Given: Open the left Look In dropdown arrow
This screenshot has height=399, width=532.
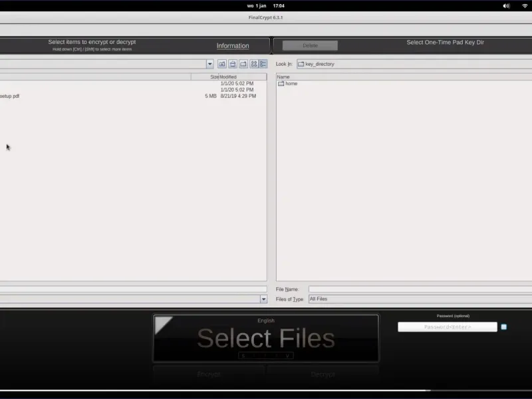Looking at the screenshot, I should (x=209, y=64).
